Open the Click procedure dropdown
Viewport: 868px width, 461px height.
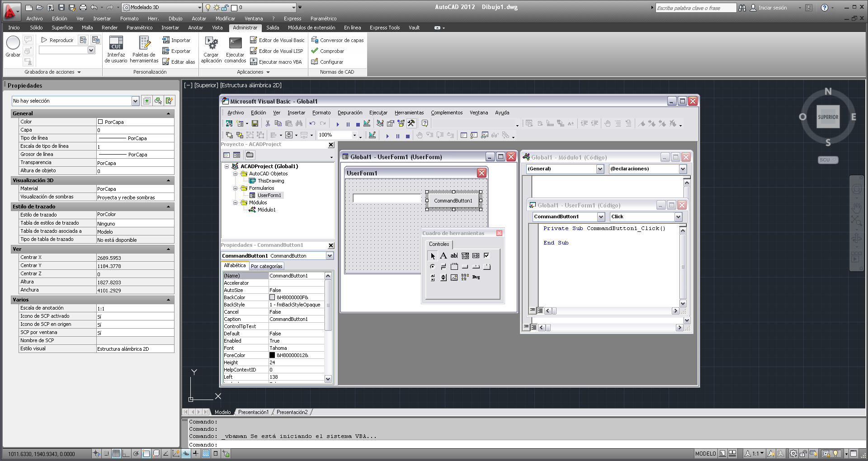tap(678, 217)
